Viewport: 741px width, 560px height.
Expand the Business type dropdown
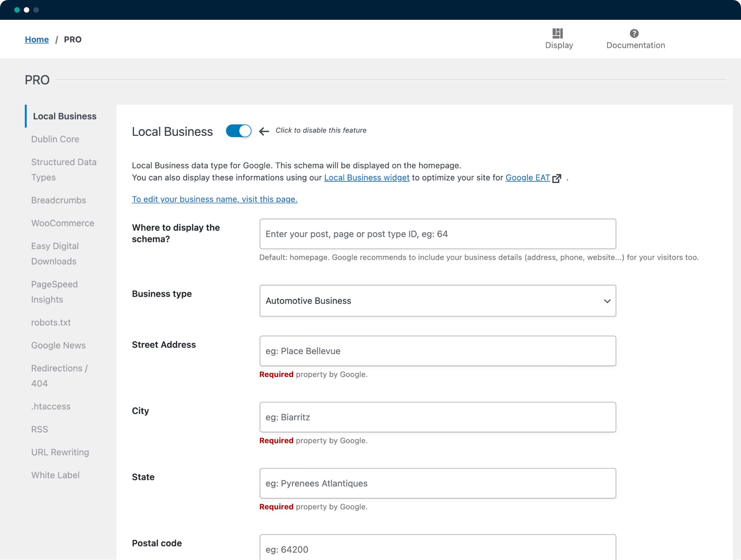(x=437, y=301)
